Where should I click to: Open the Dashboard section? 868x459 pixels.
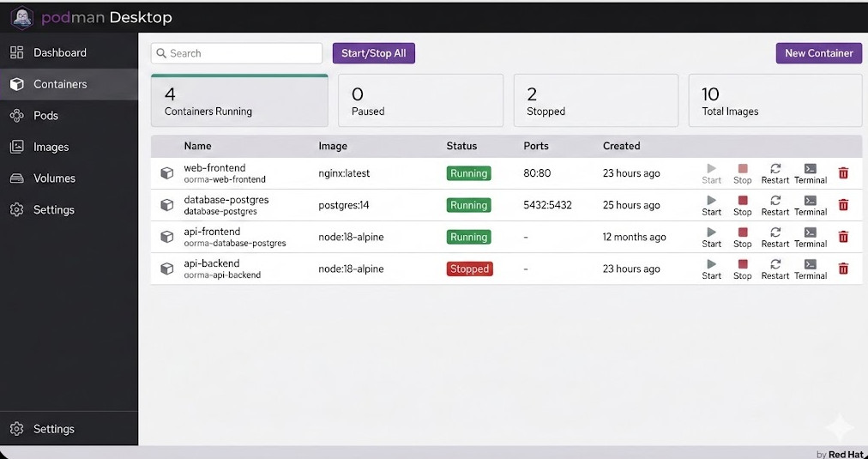coord(69,52)
